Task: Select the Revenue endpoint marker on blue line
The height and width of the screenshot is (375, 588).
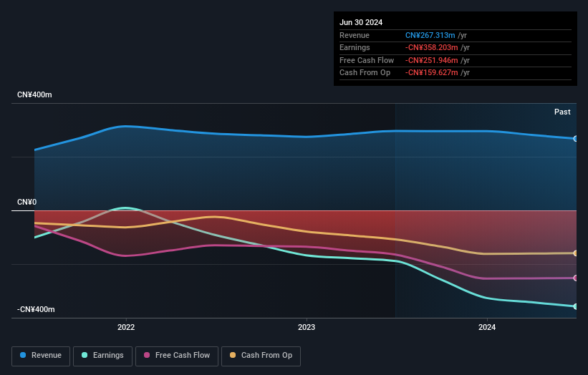Action: [575, 139]
